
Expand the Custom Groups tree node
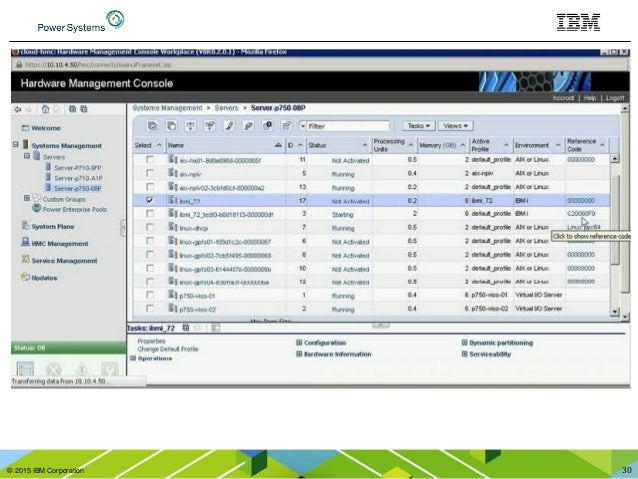27,198
